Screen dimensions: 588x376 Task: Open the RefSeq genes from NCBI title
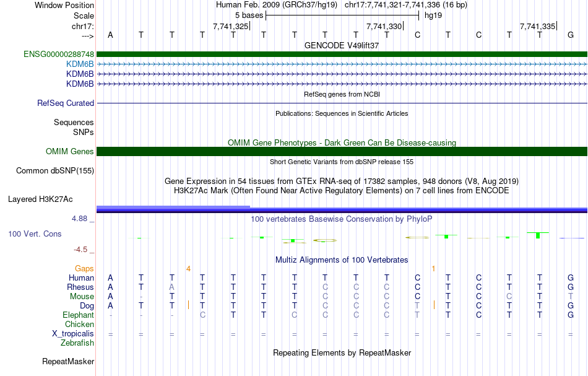point(342,94)
